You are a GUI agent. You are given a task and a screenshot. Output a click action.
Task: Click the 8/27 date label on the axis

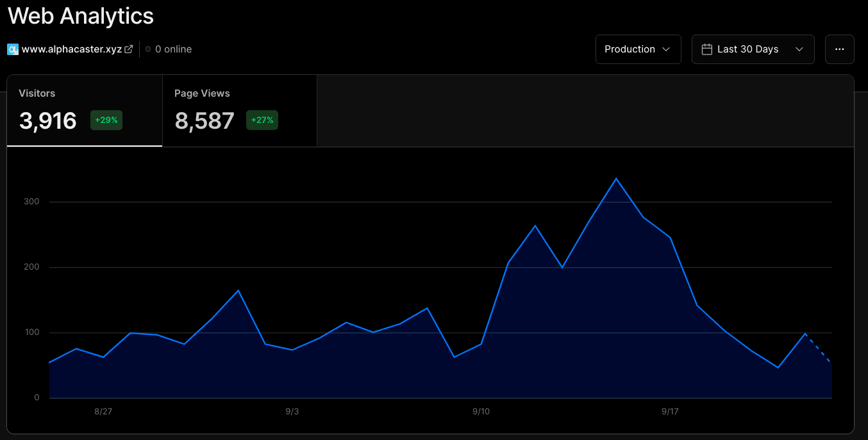[x=103, y=411]
